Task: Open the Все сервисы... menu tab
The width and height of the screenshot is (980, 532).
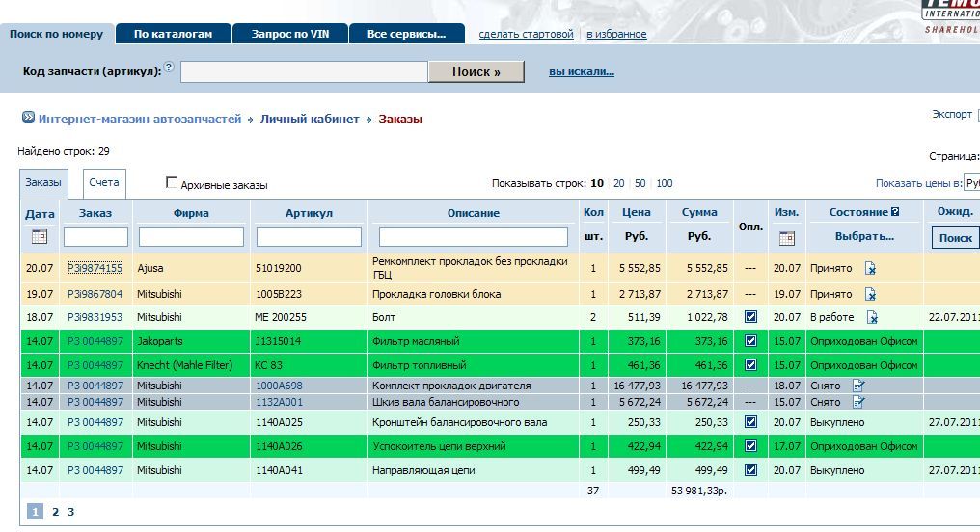Action: [x=406, y=34]
